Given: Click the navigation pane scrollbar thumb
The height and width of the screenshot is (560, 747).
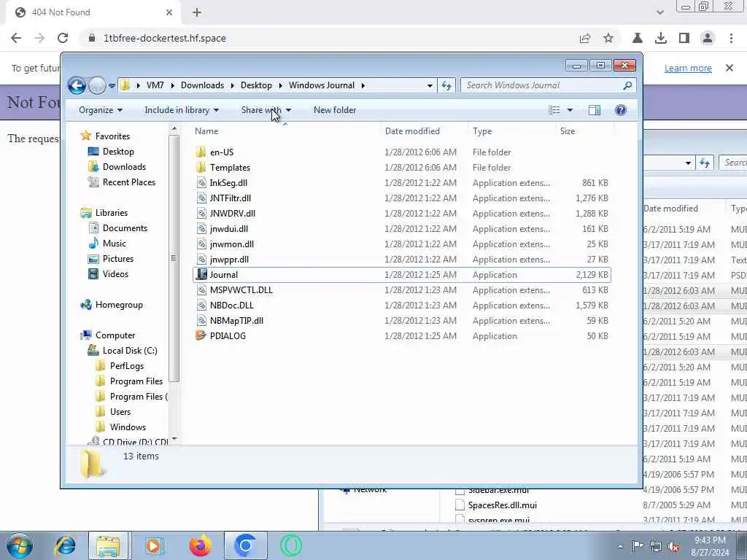Looking at the screenshot, I should 174,259.
